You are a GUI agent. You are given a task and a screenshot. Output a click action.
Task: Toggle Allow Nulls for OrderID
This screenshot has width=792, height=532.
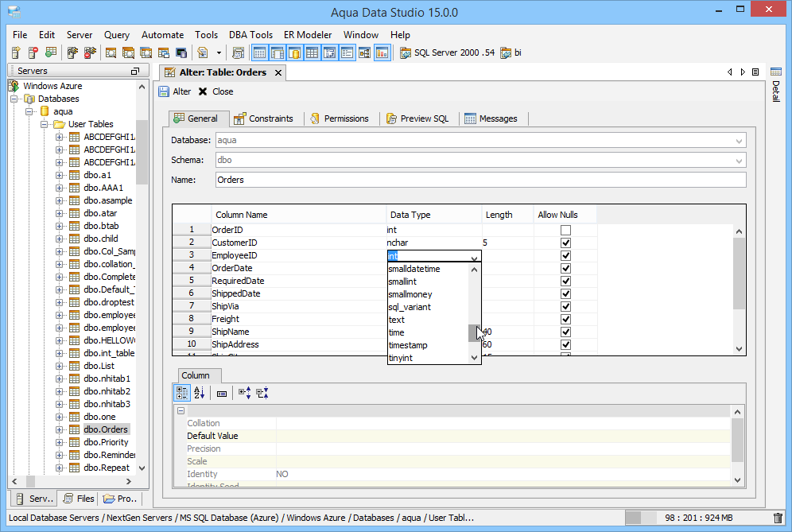[565, 230]
